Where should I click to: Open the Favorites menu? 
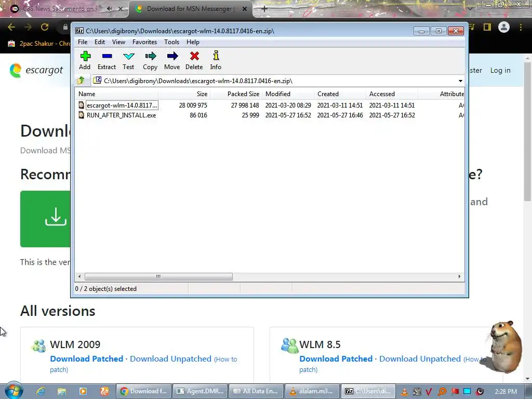(145, 42)
